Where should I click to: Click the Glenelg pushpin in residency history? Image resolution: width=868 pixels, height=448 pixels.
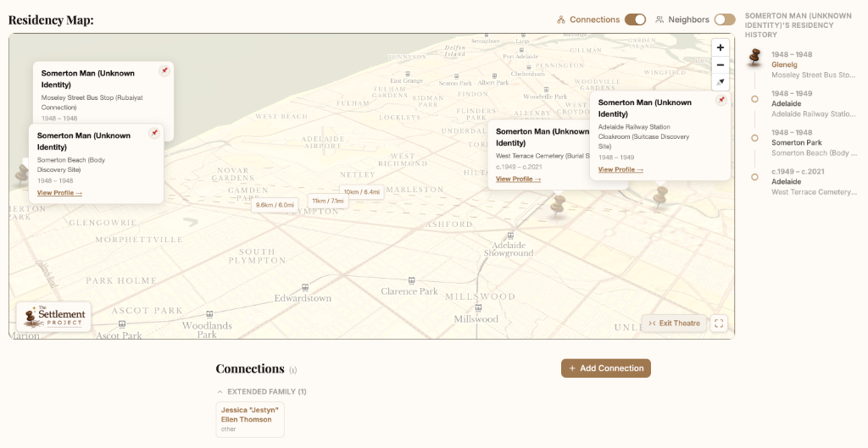point(754,57)
